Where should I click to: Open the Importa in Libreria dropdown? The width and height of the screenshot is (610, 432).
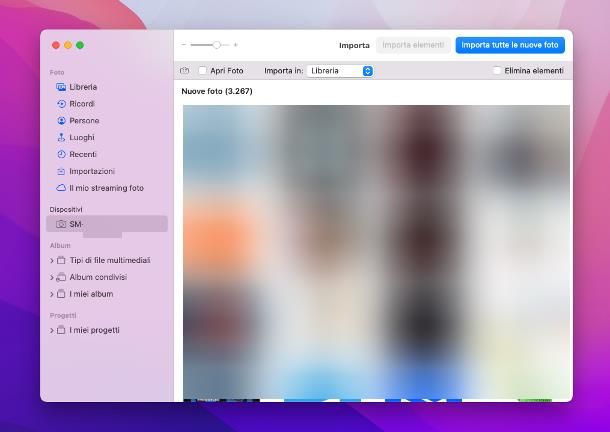340,71
